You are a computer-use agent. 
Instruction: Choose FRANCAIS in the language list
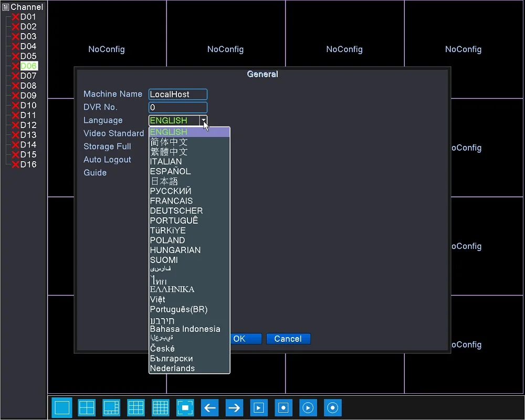click(x=189, y=201)
